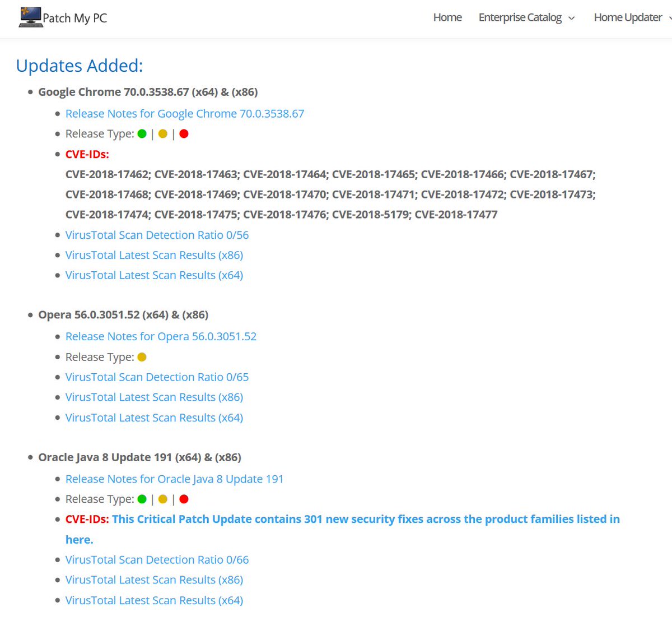Click the red release type dot under Oracle Java
Image resolution: width=672 pixels, height=626 pixels.
[x=184, y=499]
